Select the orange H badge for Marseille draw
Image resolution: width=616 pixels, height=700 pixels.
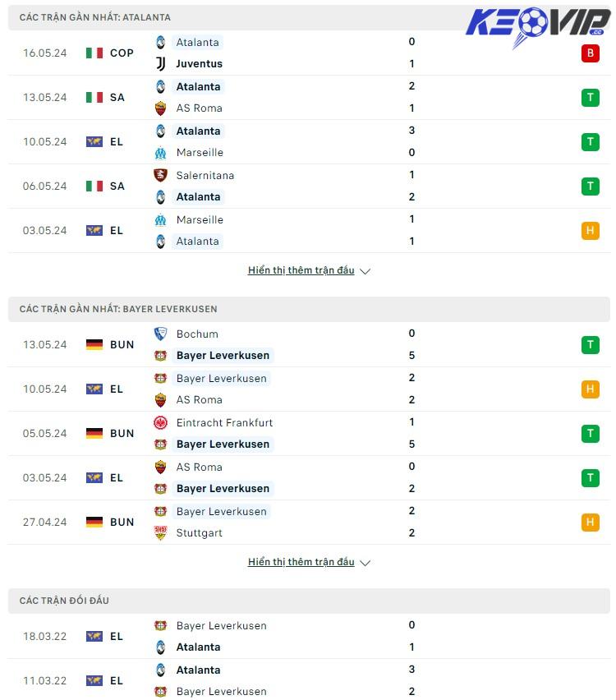[x=590, y=231]
